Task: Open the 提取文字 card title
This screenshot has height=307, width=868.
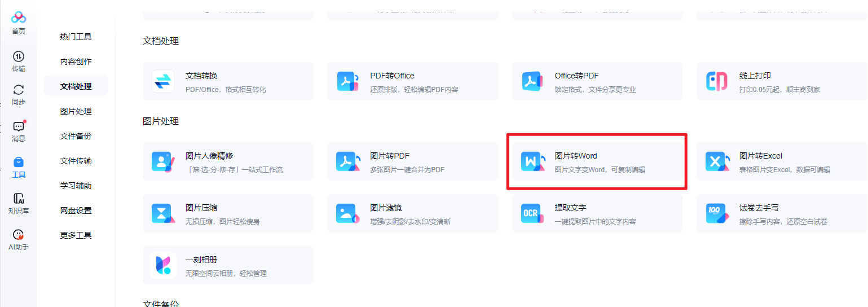Action: point(570,208)
